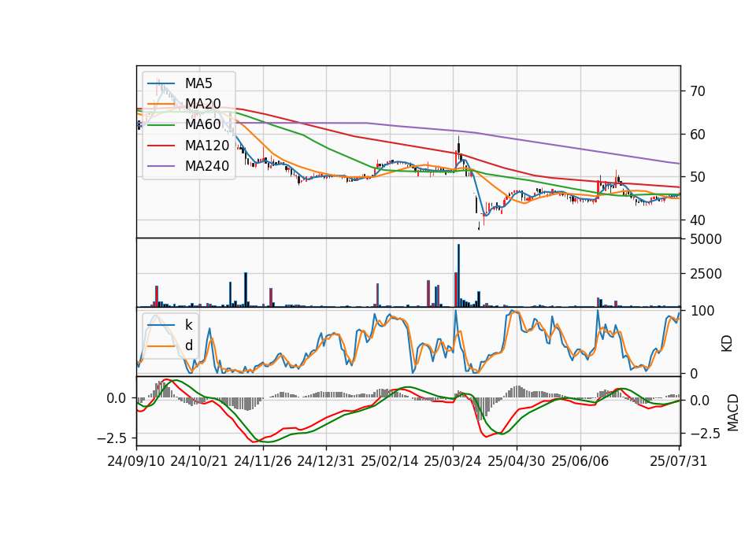Click the MA60 legend label
This screenshot has width=756, height=543.
point(203,124)
